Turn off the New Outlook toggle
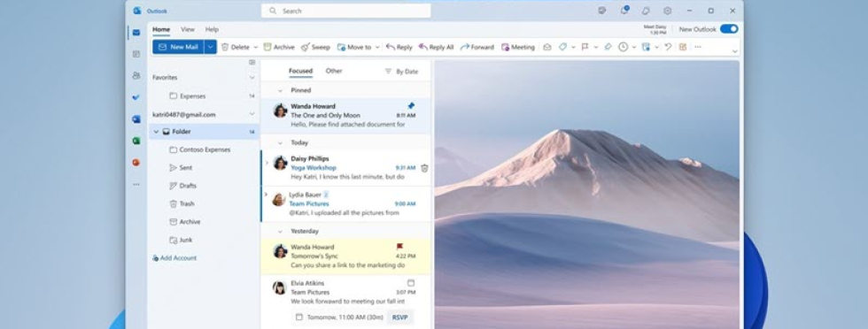This screenshot has width=868, height=329. tap(728, 29)
